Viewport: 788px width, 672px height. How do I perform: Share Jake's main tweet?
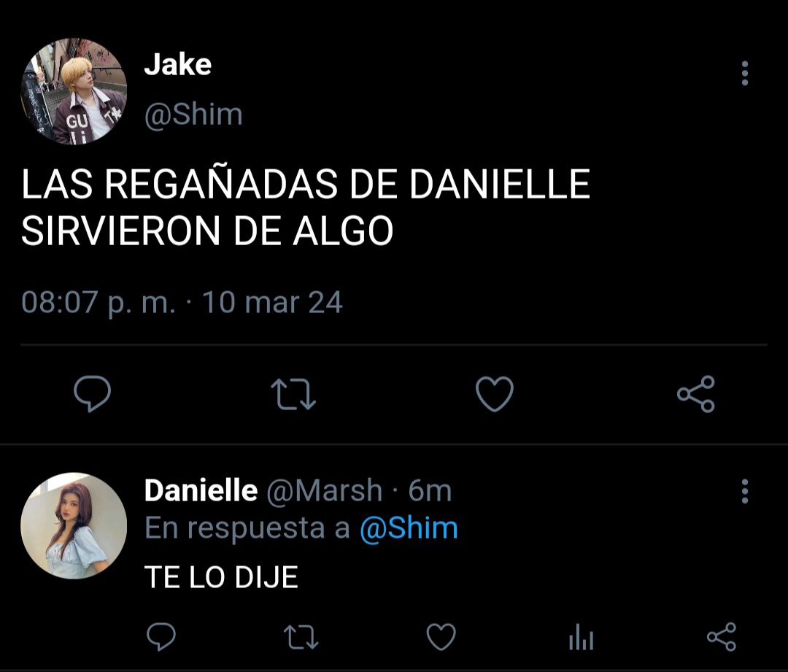click(695, 393)
